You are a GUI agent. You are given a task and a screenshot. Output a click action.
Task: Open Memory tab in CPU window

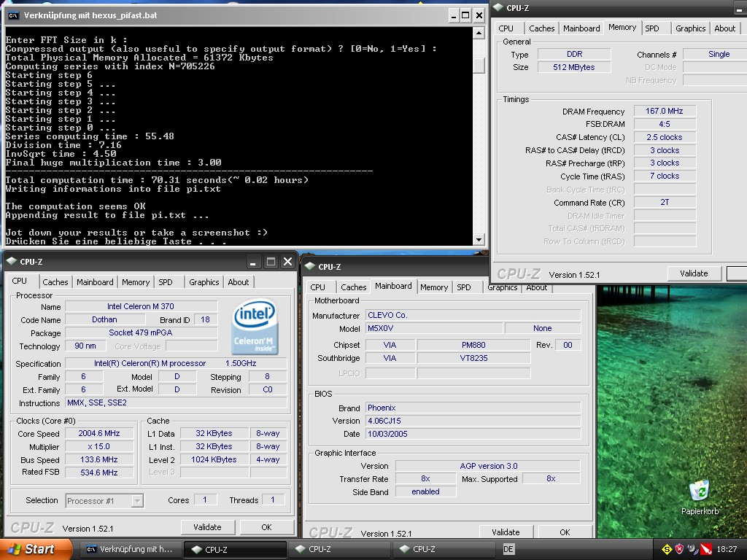coord(135,282)
